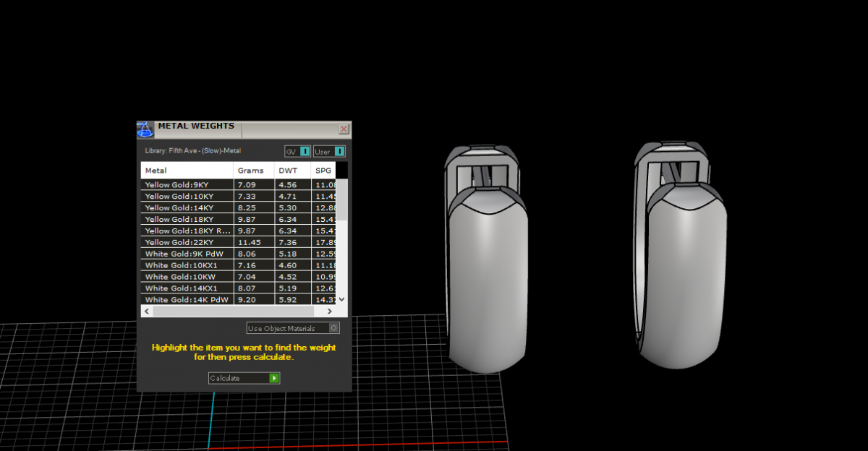Select the Yellow Gold:22KY row
868x451 pixels.
tap(187, 242)
